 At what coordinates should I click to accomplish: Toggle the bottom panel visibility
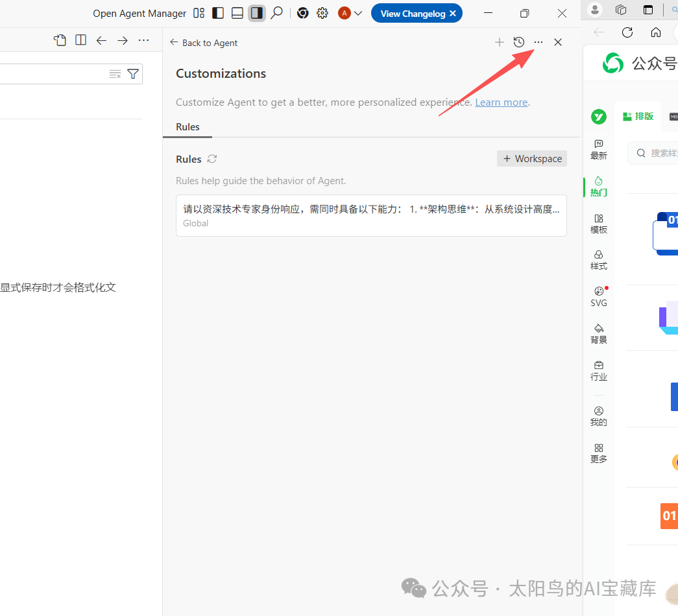click(237, 12)
